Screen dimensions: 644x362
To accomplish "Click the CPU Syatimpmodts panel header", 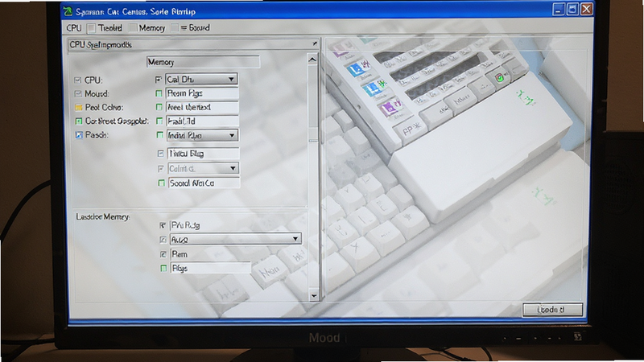I will point(193,44).
